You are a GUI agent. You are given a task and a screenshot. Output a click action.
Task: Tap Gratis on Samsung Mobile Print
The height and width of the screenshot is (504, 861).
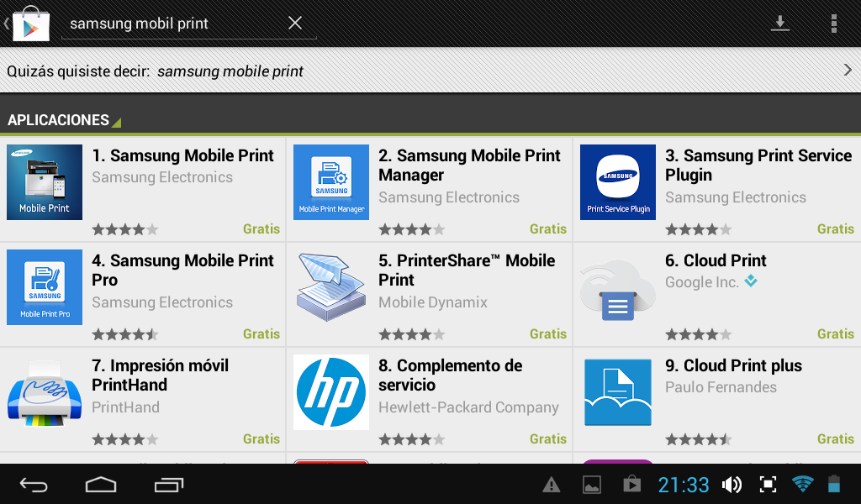pos(261,228)
